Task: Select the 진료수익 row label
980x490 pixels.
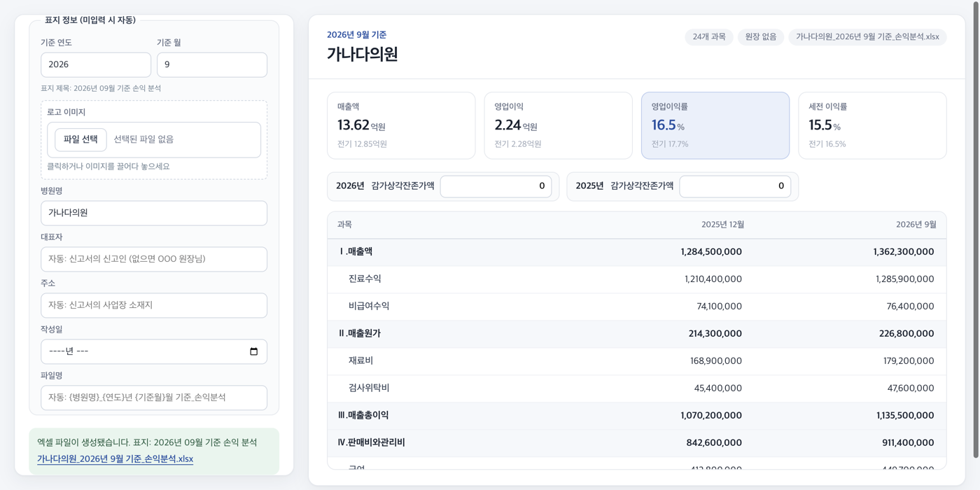Action: [x=365, y=279]
